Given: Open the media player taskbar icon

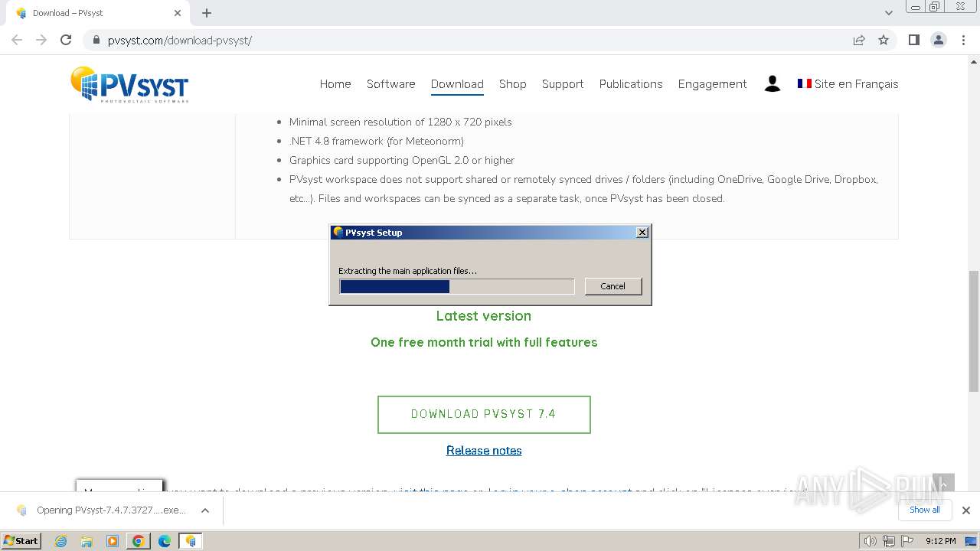Looking at the screenshot, I should (113, 541).
